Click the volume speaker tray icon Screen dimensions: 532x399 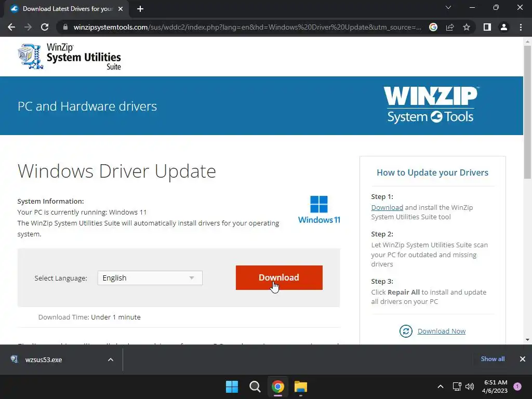point(470,387)
